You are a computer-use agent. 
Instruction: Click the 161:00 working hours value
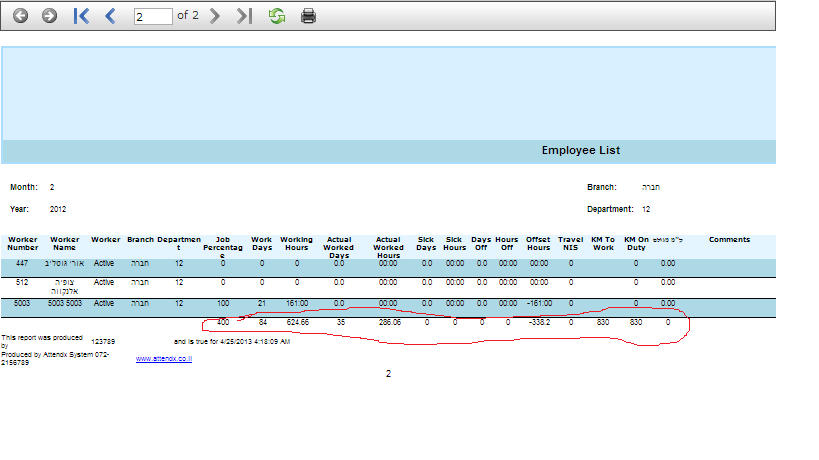[x=297, y=303]
